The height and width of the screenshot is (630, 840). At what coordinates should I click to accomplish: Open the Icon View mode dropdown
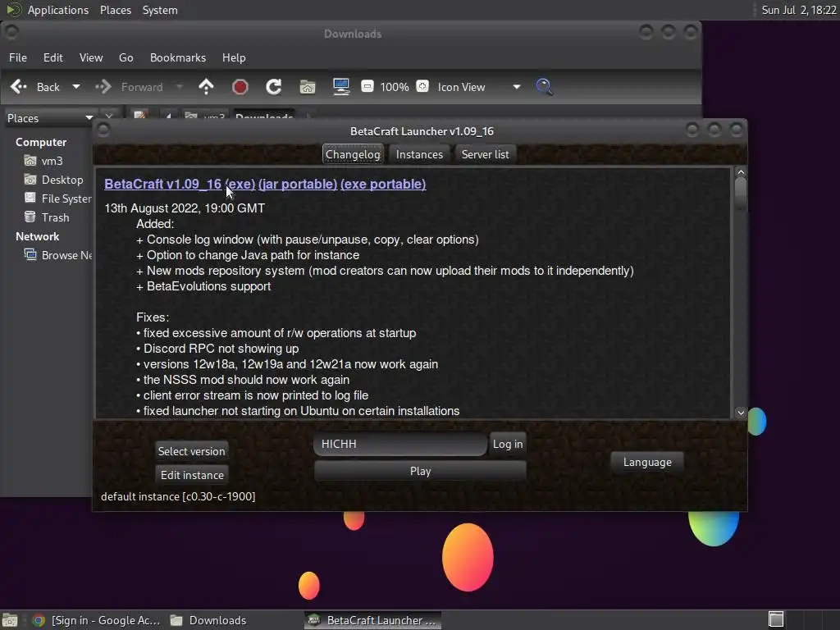tap(478, 87)
